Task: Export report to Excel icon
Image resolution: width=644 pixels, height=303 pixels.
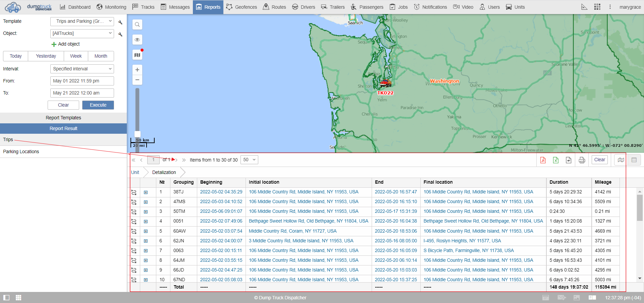Action: point(556,160)
